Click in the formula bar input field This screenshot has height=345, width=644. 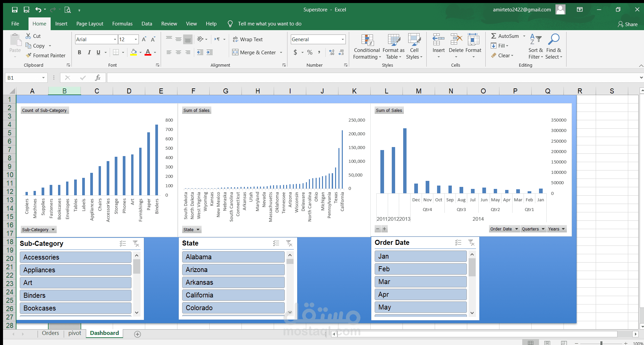point(372,78)
